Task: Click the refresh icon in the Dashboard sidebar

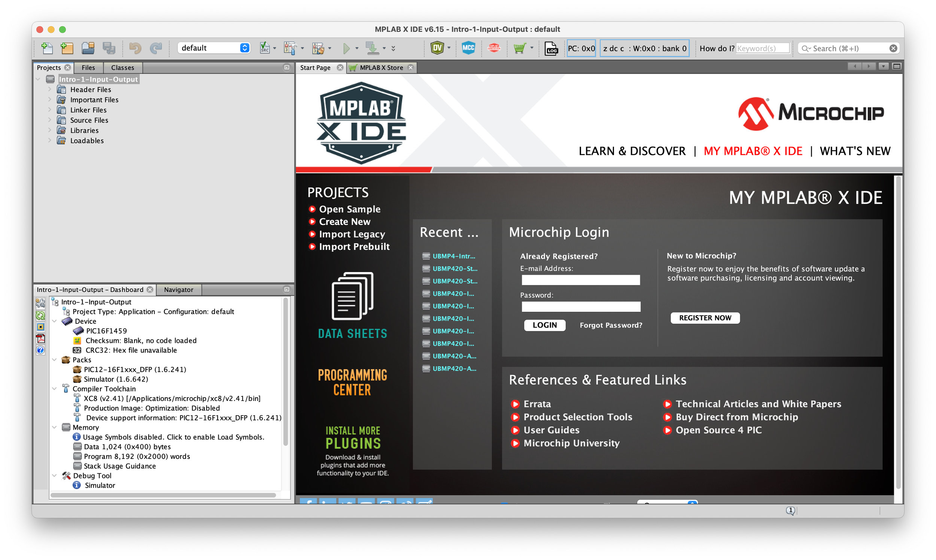Action: (40, 315)
